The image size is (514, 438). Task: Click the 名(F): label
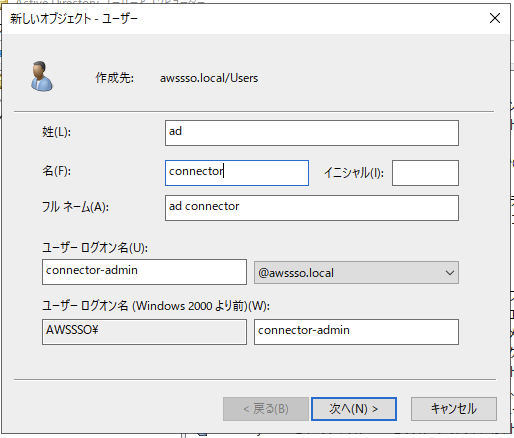coord(56,171)
